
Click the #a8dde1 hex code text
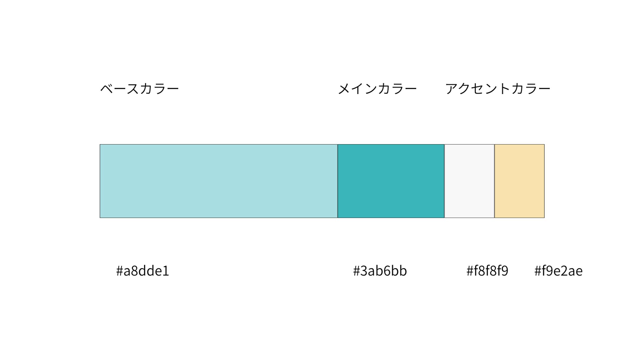click(143, 271)
